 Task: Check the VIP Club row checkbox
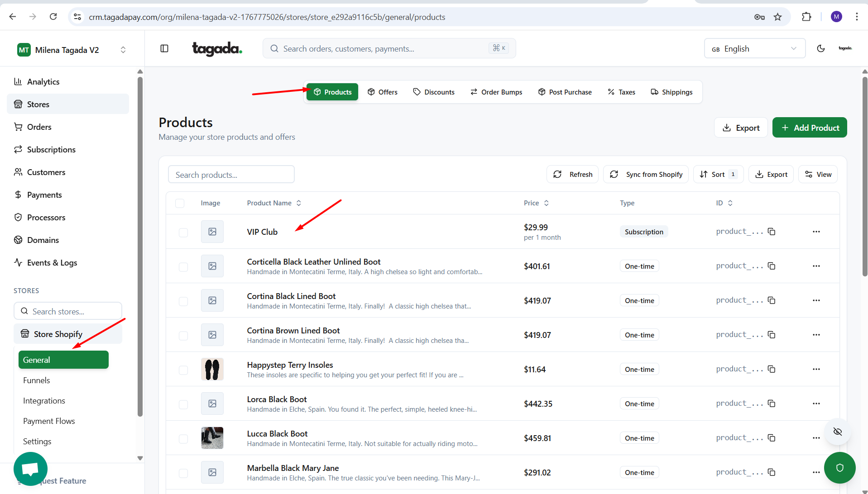pos(183,233)
